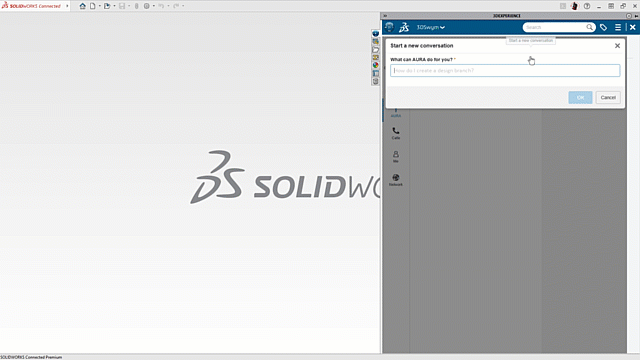This screenshot has height=360, width=640.
Task: Click the user profile avatar icon
Action: coord(575,6)
